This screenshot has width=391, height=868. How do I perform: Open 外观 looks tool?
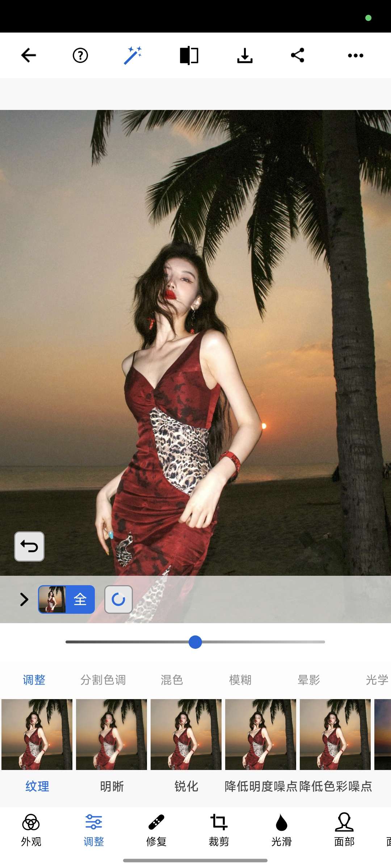(x=31, y=830)
